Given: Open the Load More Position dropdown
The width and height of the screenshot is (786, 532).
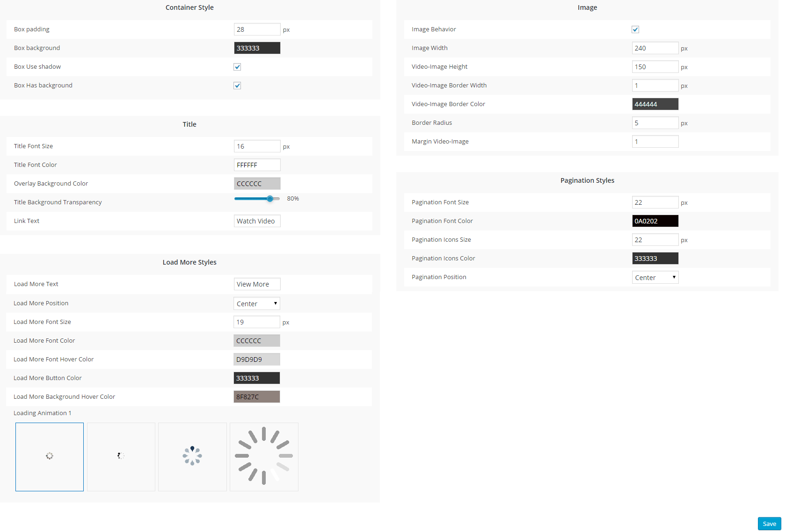Looking at the screenshot, I should pyautogui.click(x=257, y=304).
